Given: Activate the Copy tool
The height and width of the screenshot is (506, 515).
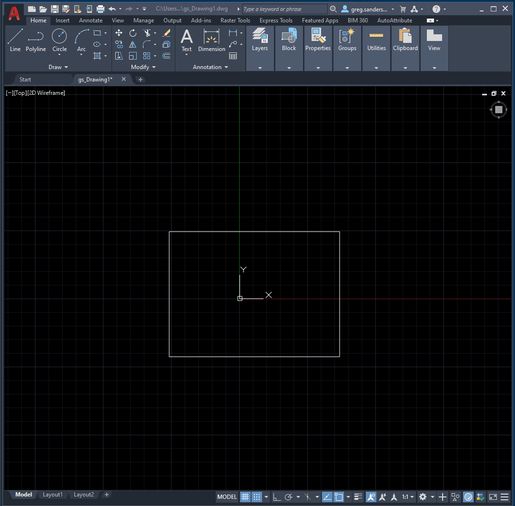Looking at the screenshot, I should pyautogui.click(x=119, y=44).
